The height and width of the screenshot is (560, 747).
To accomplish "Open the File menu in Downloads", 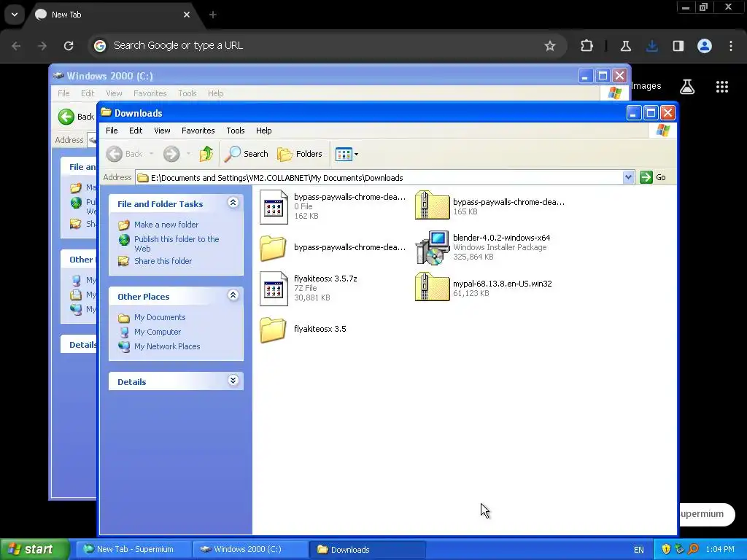I will [112, 131].
